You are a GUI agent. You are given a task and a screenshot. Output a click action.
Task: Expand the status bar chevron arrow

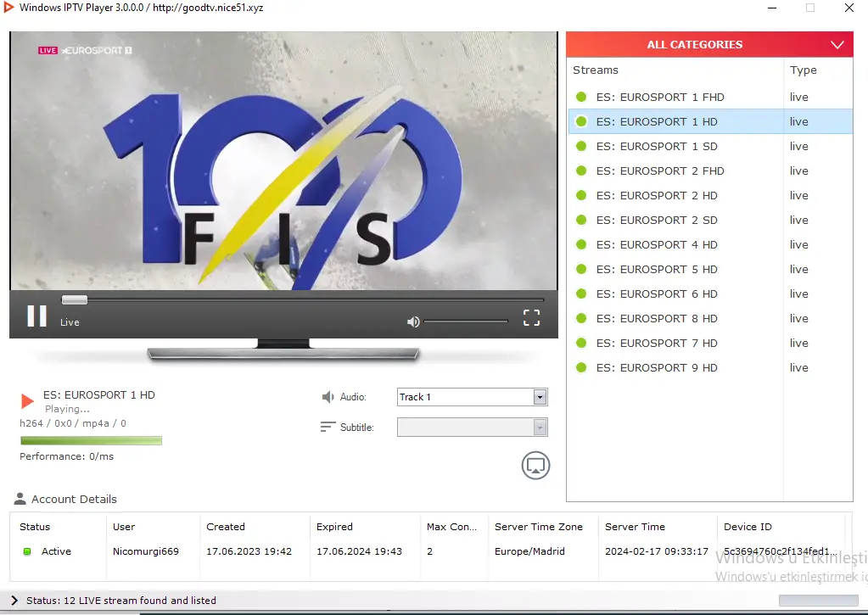point(14,600)
